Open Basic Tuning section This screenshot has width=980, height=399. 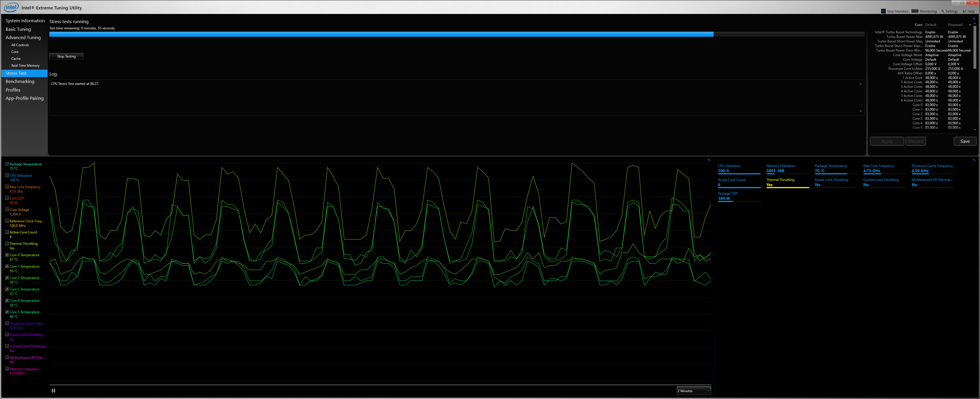pyautogui.click(x=18, y=29)
